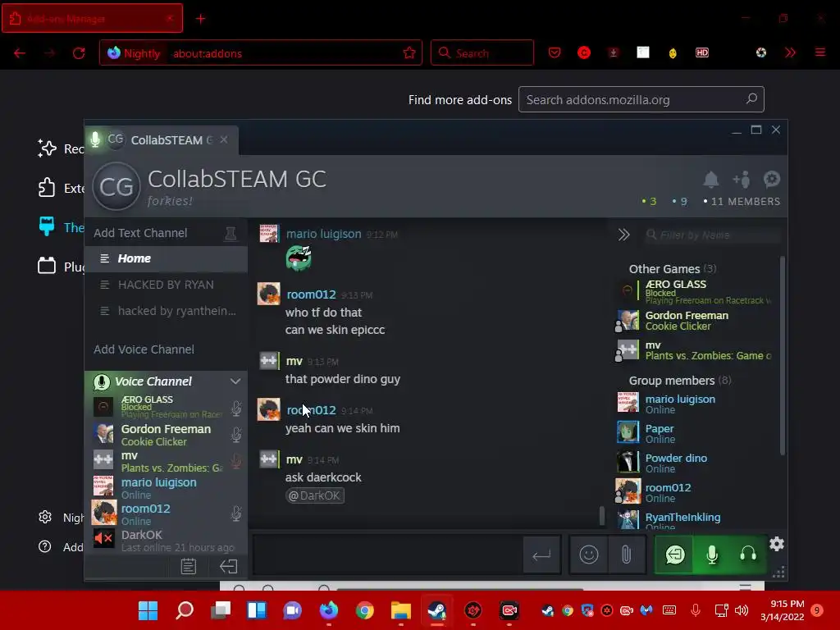Click the CG group avatar
This screenshot has width=840, height=630.
pos(116,186)
